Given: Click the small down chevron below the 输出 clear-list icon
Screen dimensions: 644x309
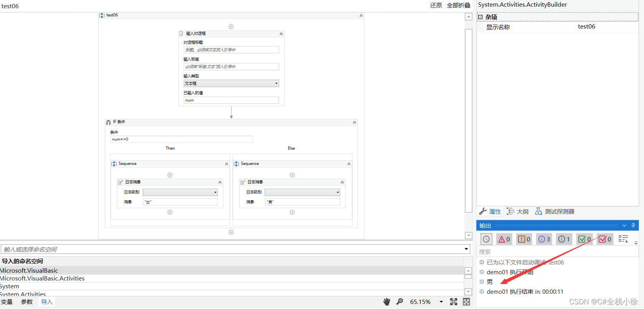Looking at the screenshot, I should coord(636,243).
